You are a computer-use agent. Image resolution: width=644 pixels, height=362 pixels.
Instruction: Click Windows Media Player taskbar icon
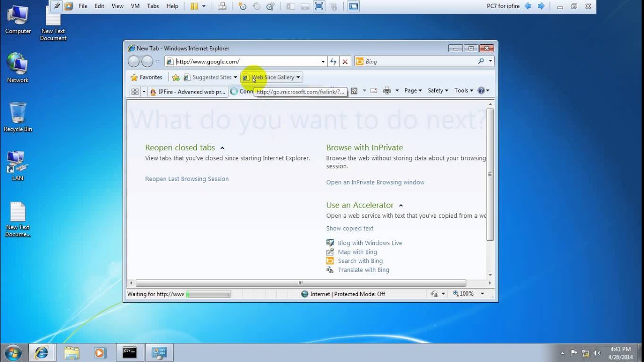[100, 352]
